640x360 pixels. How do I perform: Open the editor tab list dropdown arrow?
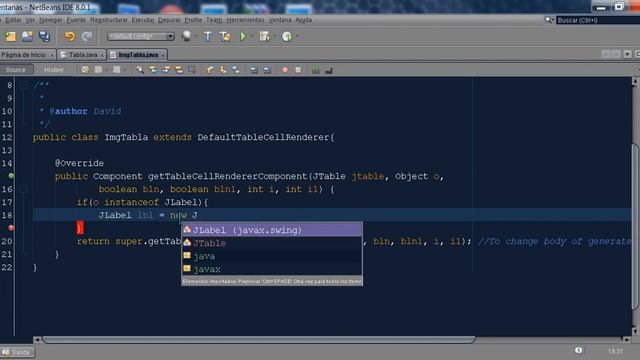(x=627, y=54)
